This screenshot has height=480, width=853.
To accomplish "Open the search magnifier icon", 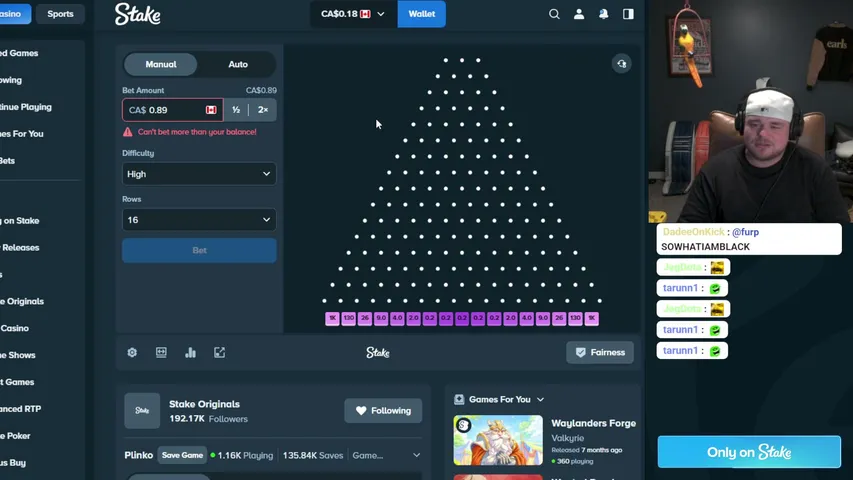I will click(554, 14).
